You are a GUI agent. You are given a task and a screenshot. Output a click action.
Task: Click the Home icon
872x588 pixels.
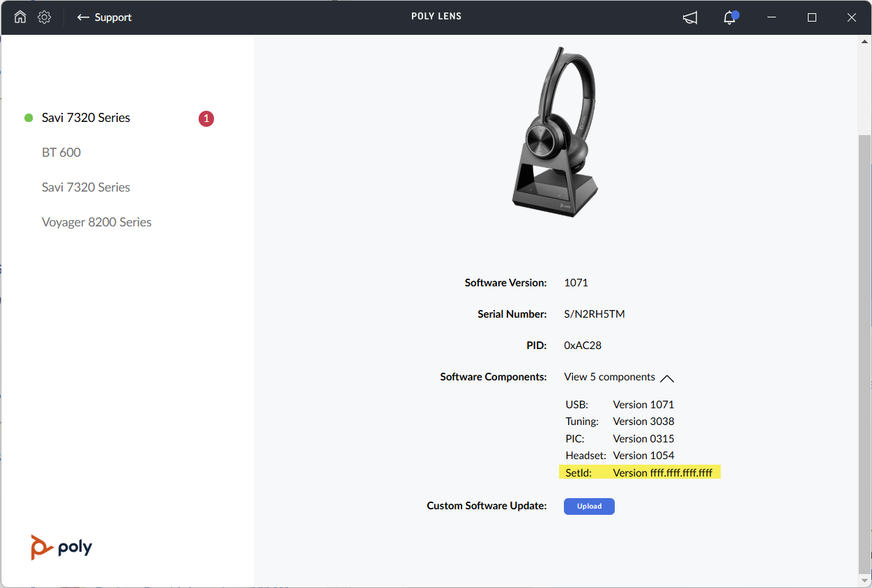click(20, 17)
